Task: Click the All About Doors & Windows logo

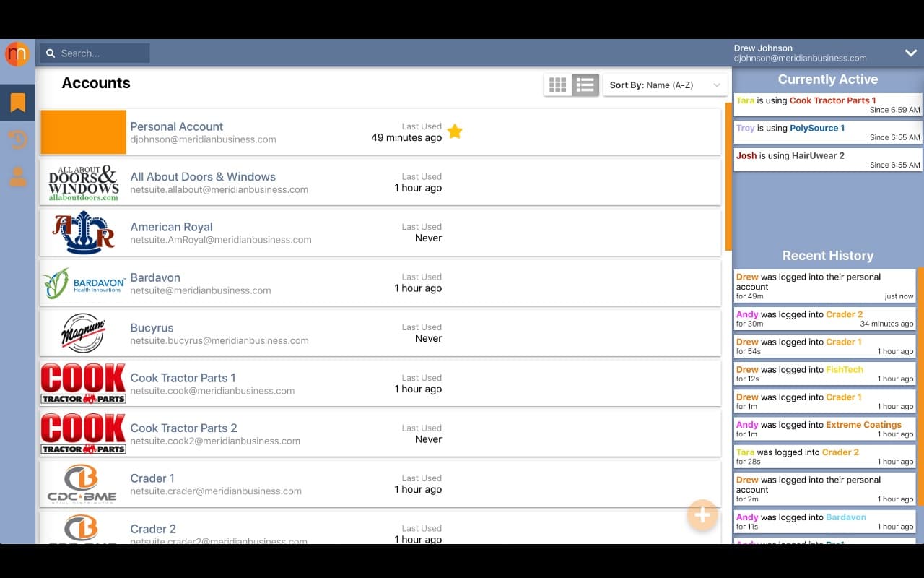Action: 84,183
